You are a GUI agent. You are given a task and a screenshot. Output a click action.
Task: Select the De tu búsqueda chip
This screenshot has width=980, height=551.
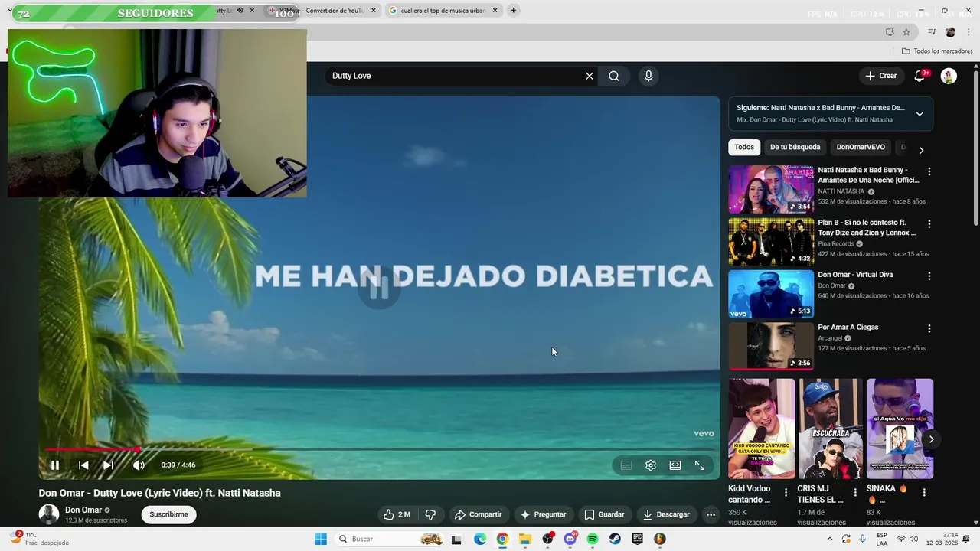point(795,147)
